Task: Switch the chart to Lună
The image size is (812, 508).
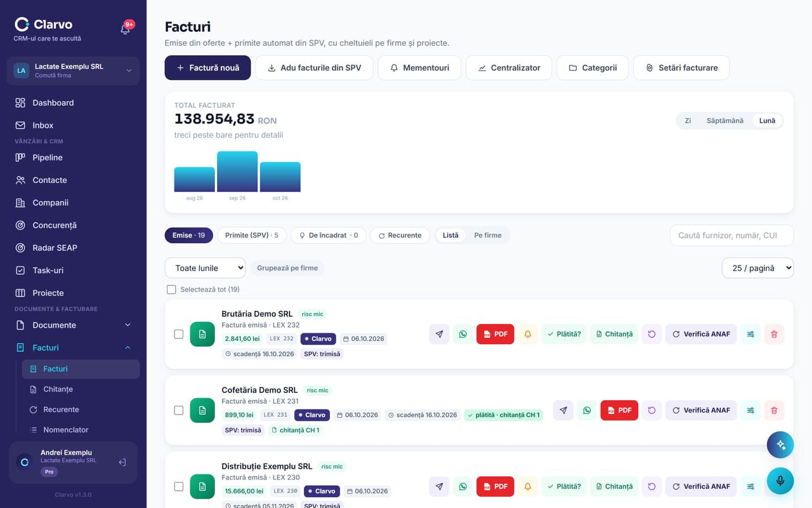Action: (x=768, y=121)
